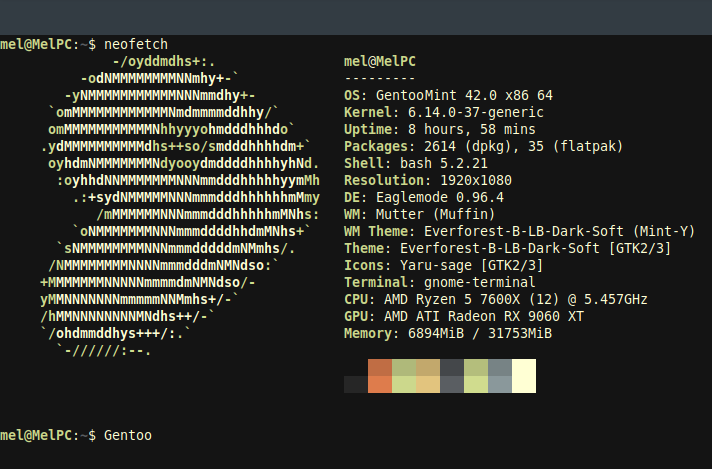Select the "OS: GentooMint 42.0 x86 64" line
The image size is (712, 469).
[448, 95]
